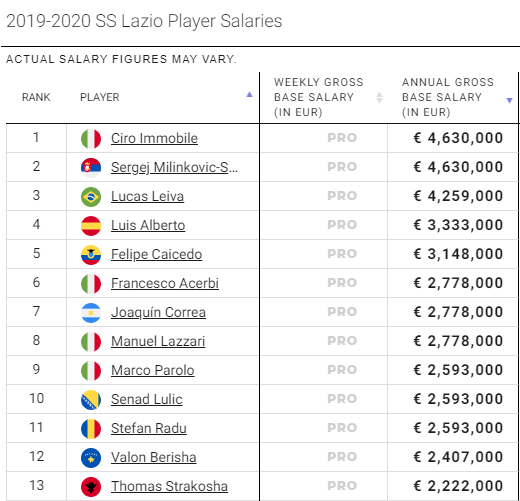Click PRO label in Luis Alberto row
The width and height of the screenshot is (520, 501).
(x=342, y=225)
